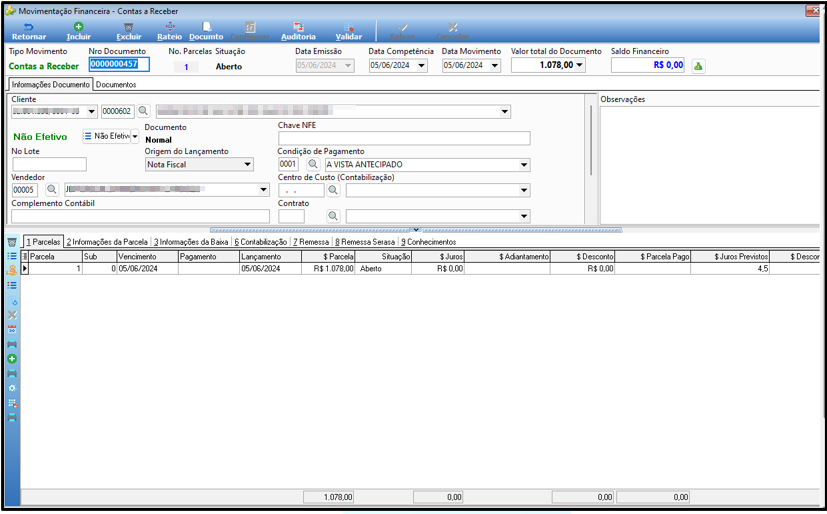Click the No Lote input field

click(x=49, y=164)
